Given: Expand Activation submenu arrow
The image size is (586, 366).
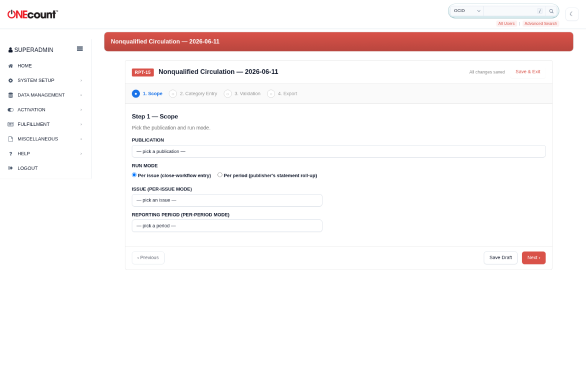Looking at the screenshot, I should tap(81, 110).
